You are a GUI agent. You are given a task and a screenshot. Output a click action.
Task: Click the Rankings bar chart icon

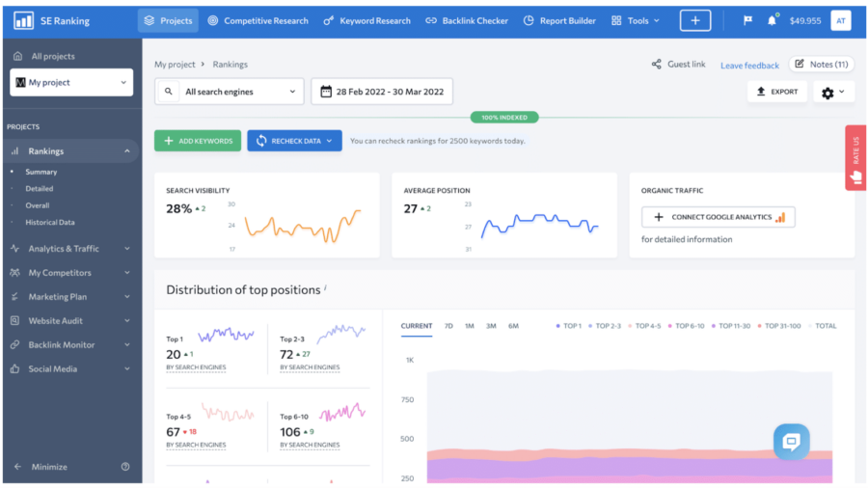coord(14,151)
